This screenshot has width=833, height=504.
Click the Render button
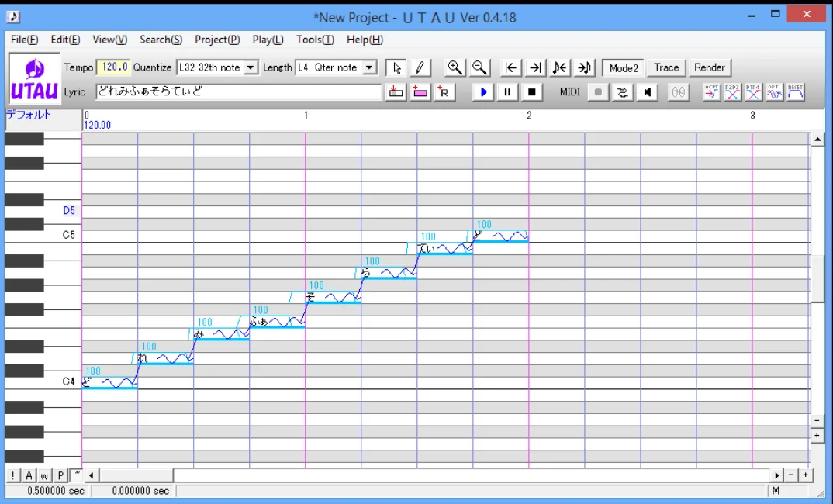click(x=710, y=68)
